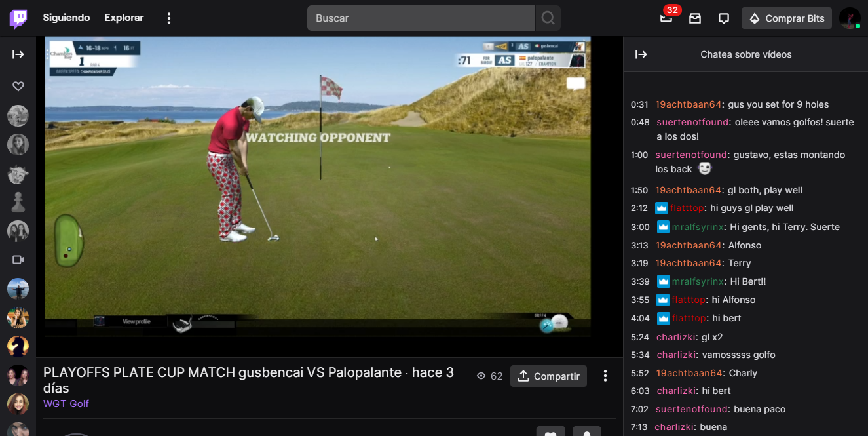Click the video player golf scene
Image resolution: width=868 pixels, height=436 pixels.
318,186
